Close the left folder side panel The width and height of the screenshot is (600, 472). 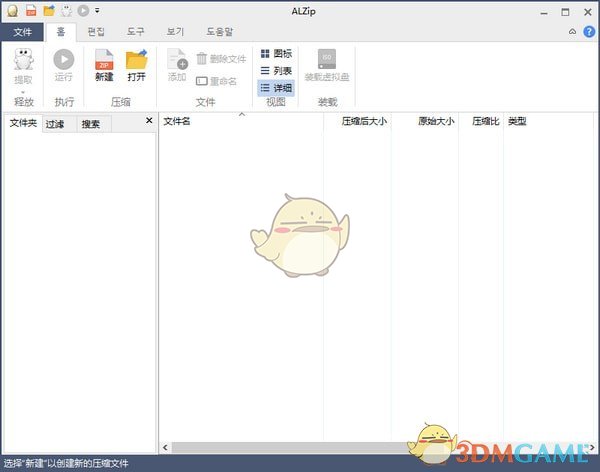[149, 121]
